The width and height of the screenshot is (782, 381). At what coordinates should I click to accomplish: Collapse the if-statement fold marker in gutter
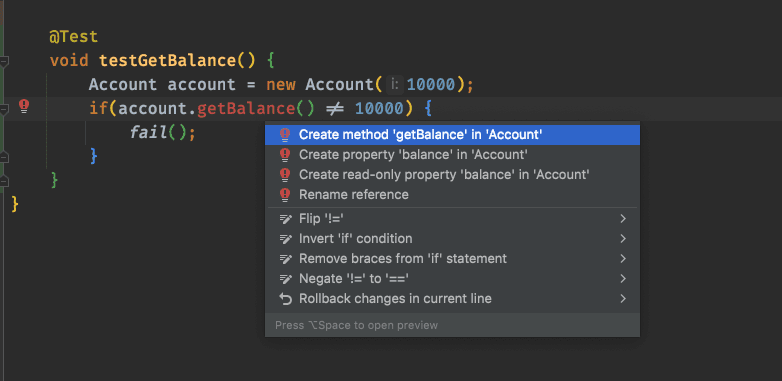pyautogui.click(x=3, y=109)
